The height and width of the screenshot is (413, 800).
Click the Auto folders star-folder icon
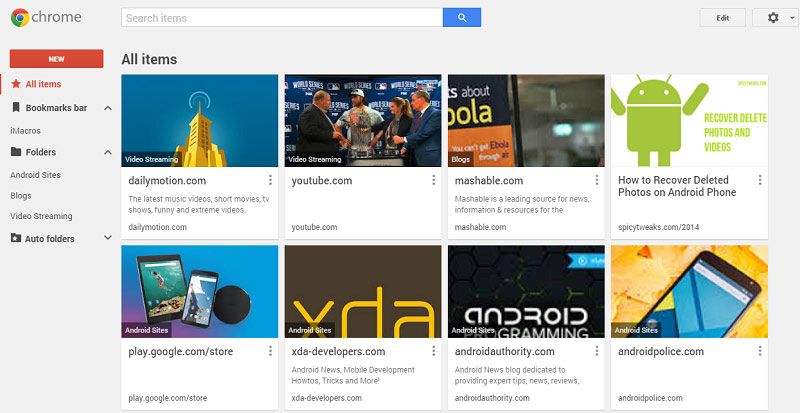pyautogui.click(x=16, y=238)
